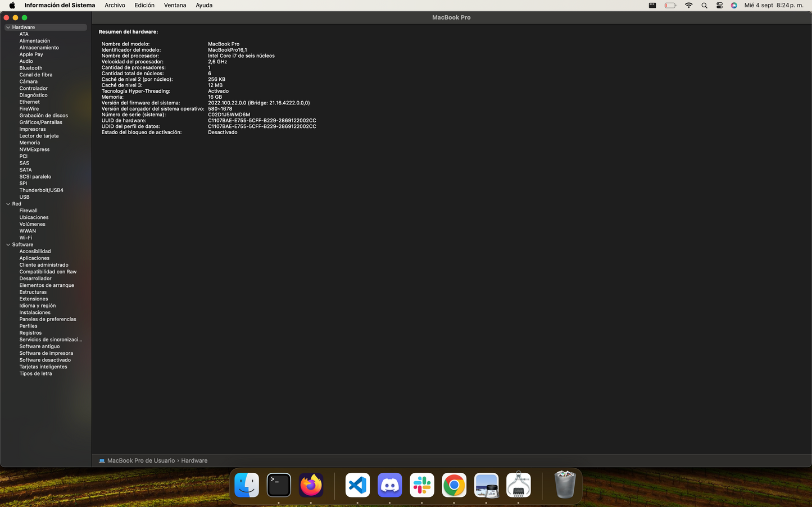Select Aplicaciones under Software
This screenshot has width=812, height=507.
pyautogui.click(x=34, y=258)
